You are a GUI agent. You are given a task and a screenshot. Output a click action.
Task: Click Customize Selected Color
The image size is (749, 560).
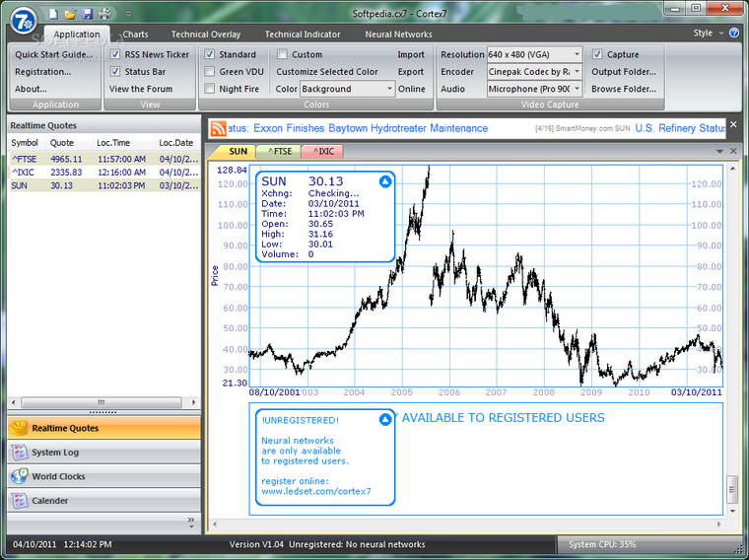pyautogui.click(x=327, y=72)
